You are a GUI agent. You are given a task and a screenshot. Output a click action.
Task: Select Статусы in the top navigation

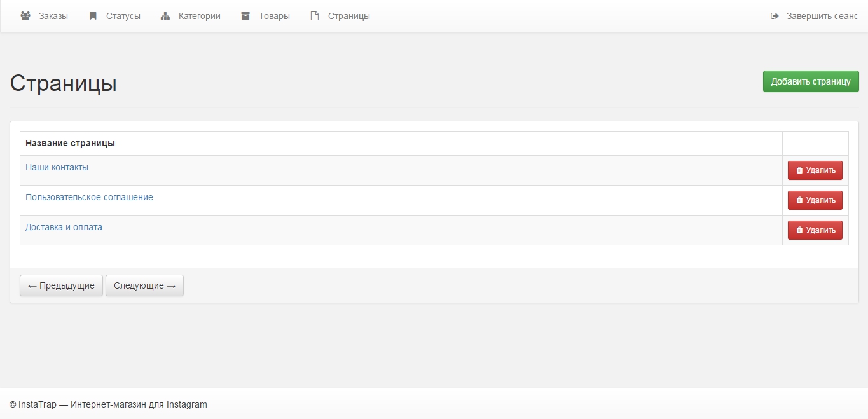pyautogui.click(x=123, y=16)
